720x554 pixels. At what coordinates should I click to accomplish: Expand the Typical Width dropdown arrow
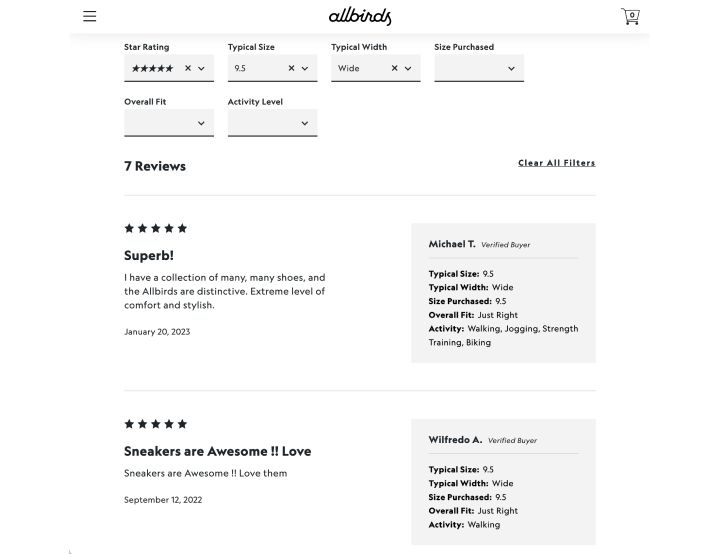[x=408, y=68]
